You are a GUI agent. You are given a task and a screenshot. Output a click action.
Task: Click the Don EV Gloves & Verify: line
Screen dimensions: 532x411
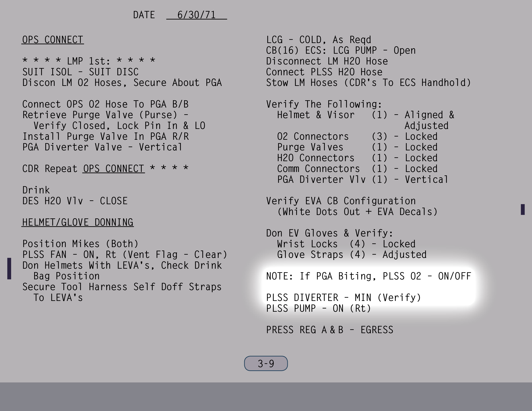tap(329, 233)
